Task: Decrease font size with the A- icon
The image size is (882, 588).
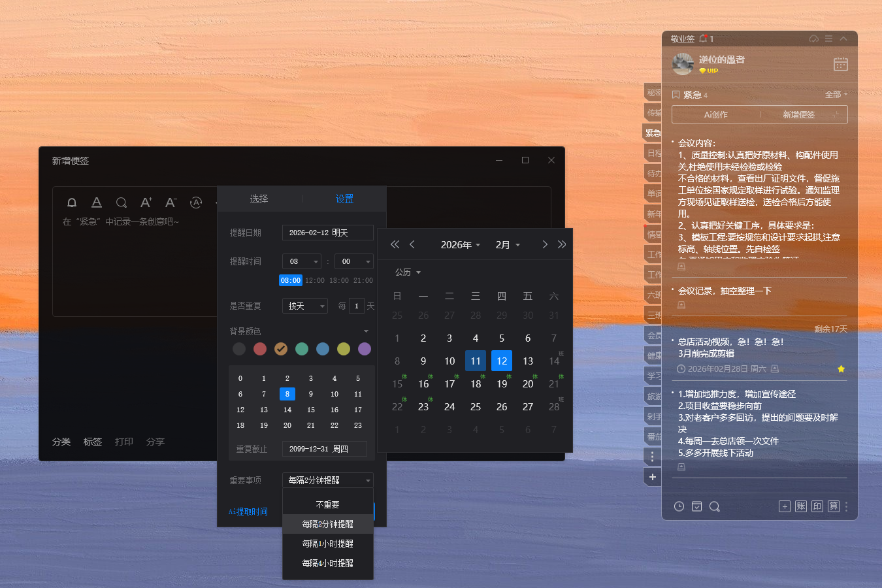Action: point(171,203)
